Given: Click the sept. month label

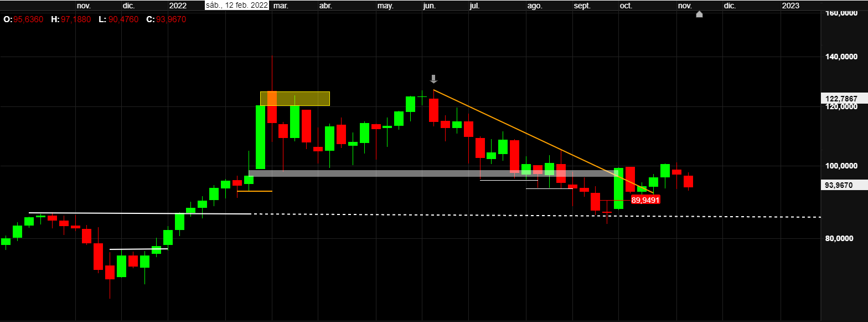Looking at the screenshot, I should point(583,6).
